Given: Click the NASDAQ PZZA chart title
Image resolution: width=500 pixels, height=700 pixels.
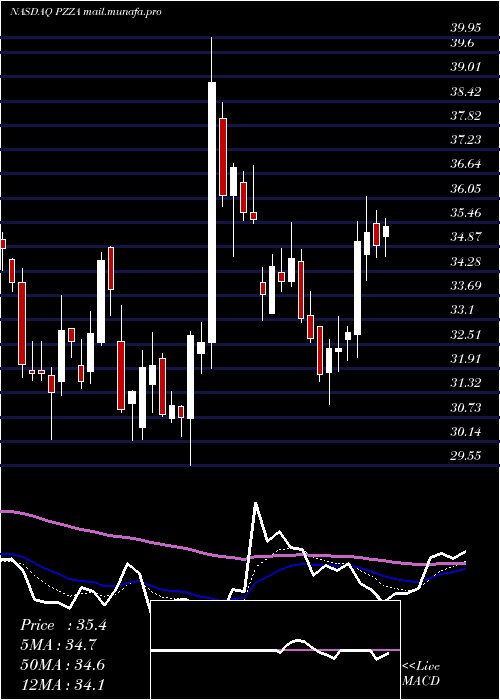Looking at the screenshot, I should tap(85, 12).
